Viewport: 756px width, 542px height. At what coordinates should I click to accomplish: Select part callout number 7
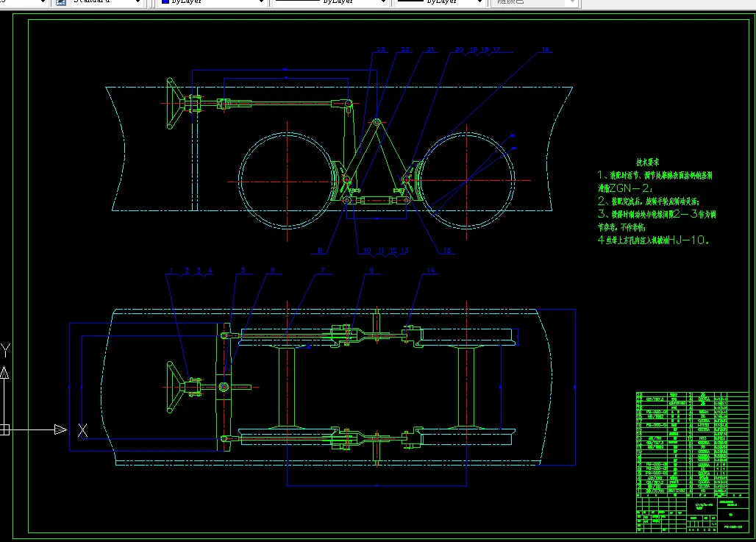click(323, 271)
